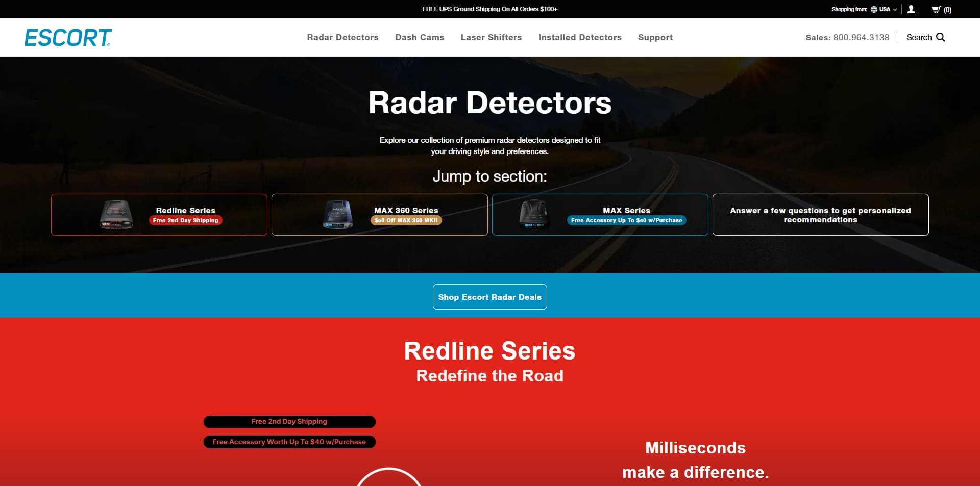The height and width of the screenshot is (486, 980).
Task: Call sales number 800.964.3138
Action: [x=861, y=37]
